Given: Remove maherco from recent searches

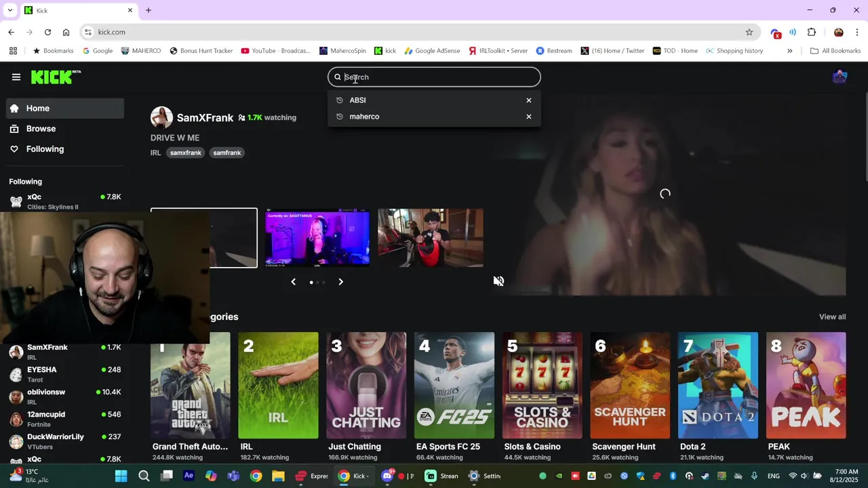Looking at the screenshot, I should (529, 117).
